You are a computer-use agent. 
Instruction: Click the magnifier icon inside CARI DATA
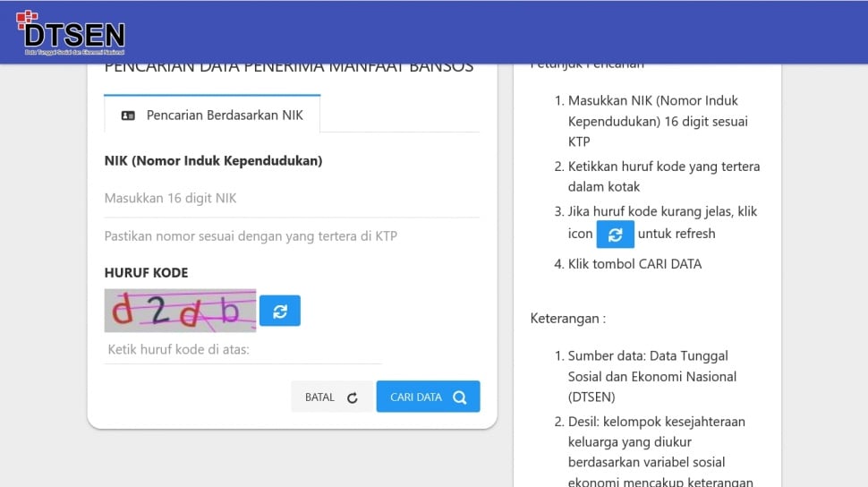(459, 397)
